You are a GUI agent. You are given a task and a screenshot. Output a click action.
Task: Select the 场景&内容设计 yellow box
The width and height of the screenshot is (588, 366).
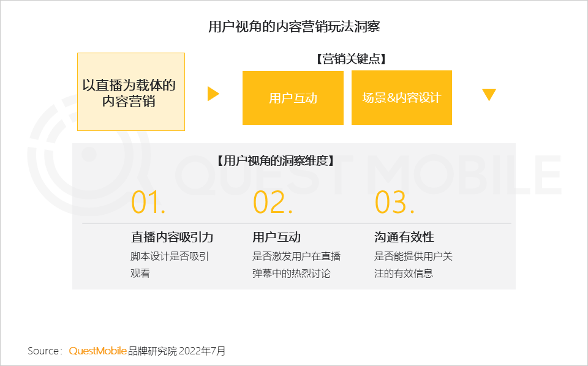click(x=401, y=97)
